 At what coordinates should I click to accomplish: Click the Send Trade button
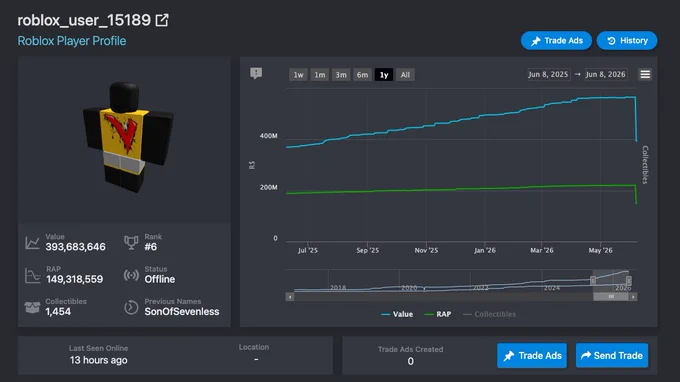pyautogui.click(x=611, y=356)
